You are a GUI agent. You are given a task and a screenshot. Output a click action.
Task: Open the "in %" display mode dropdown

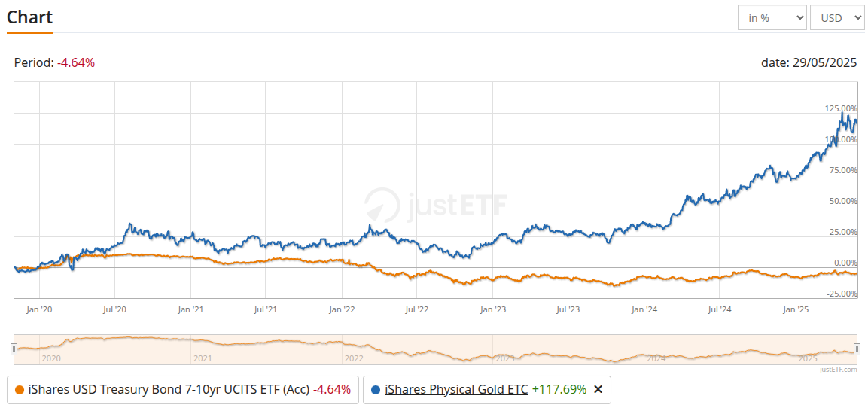[x=772, y=18]
